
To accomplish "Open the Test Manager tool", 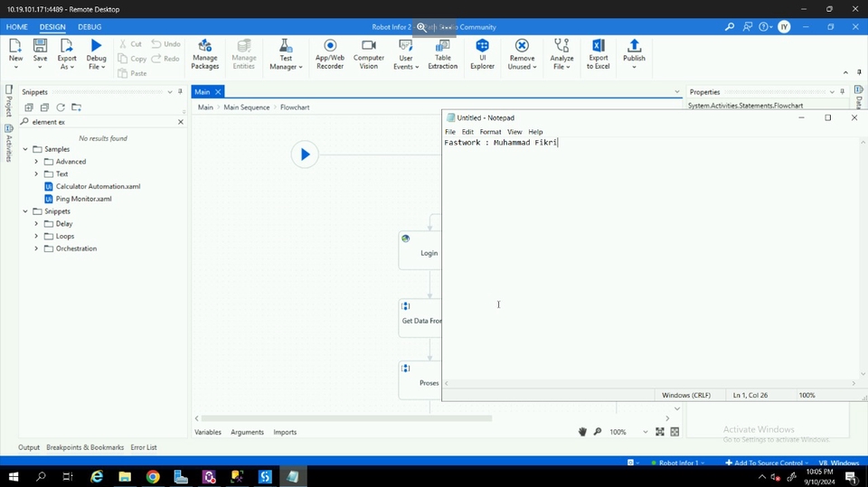I will 286,53.
